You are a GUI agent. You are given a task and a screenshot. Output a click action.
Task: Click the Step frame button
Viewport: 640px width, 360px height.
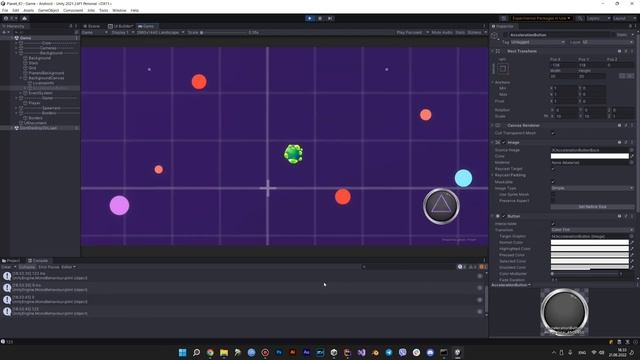click(x=330, y=18)
